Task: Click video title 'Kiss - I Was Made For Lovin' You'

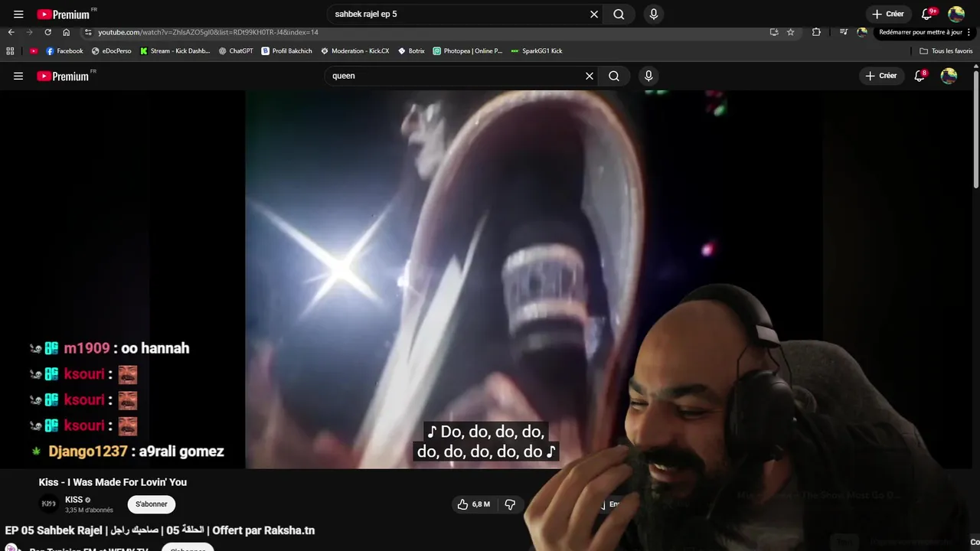Action: (113, 482)
